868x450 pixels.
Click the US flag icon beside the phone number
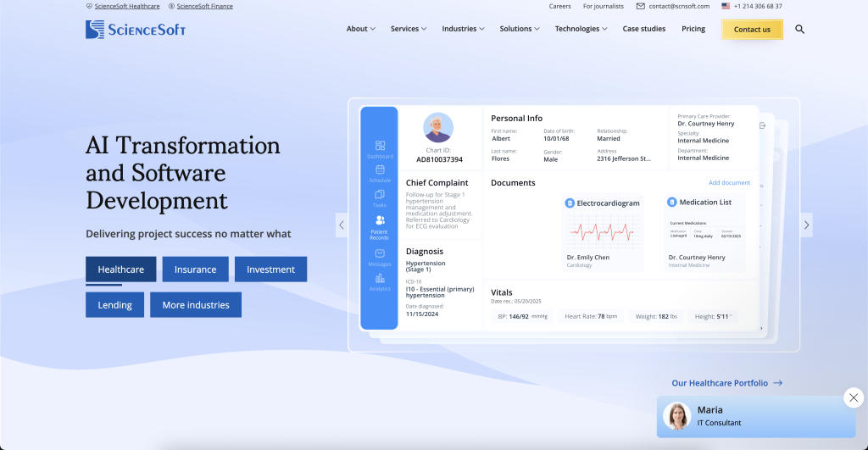[x=726, y=6]
